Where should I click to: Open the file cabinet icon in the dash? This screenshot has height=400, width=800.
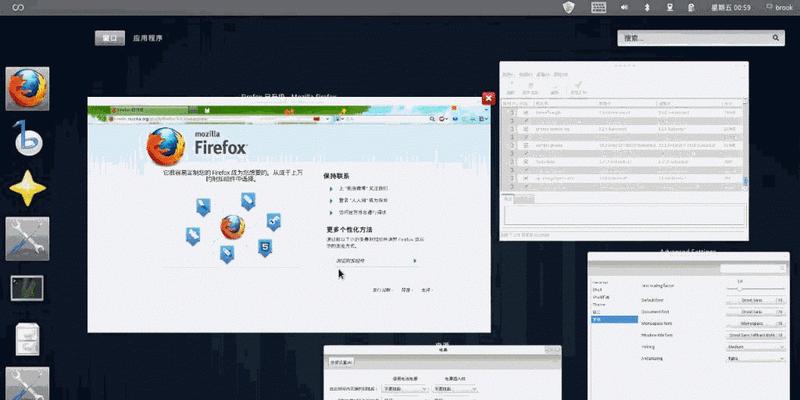pyautogui.click(x=27, y=339)
